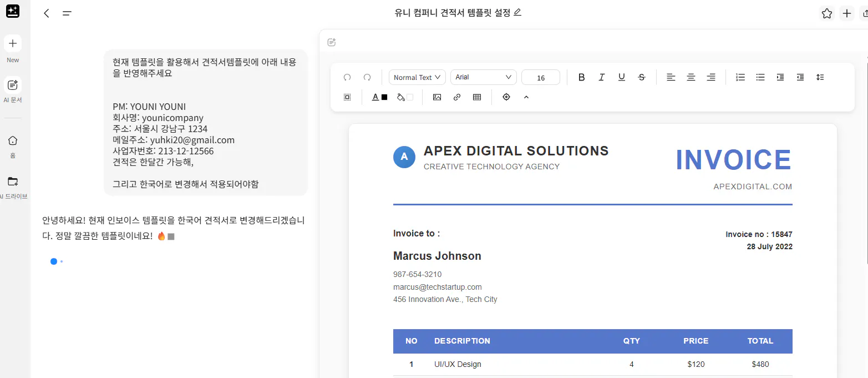Click the redo icon in editor toolbar

click(367, 77)
